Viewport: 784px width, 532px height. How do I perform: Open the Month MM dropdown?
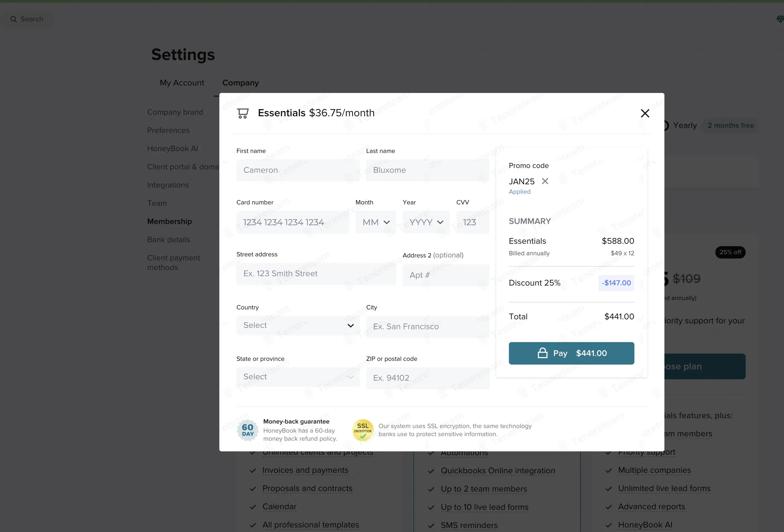[x=375, y=222]
